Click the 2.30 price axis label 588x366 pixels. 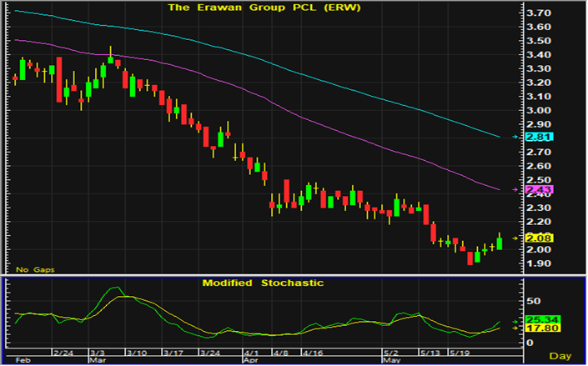[539, 208]
